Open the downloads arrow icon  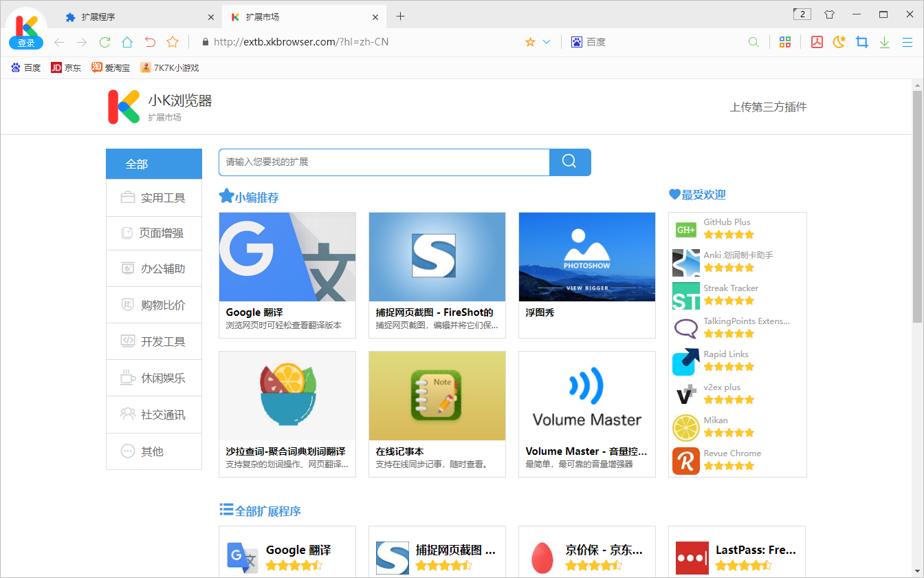(885, 42)
